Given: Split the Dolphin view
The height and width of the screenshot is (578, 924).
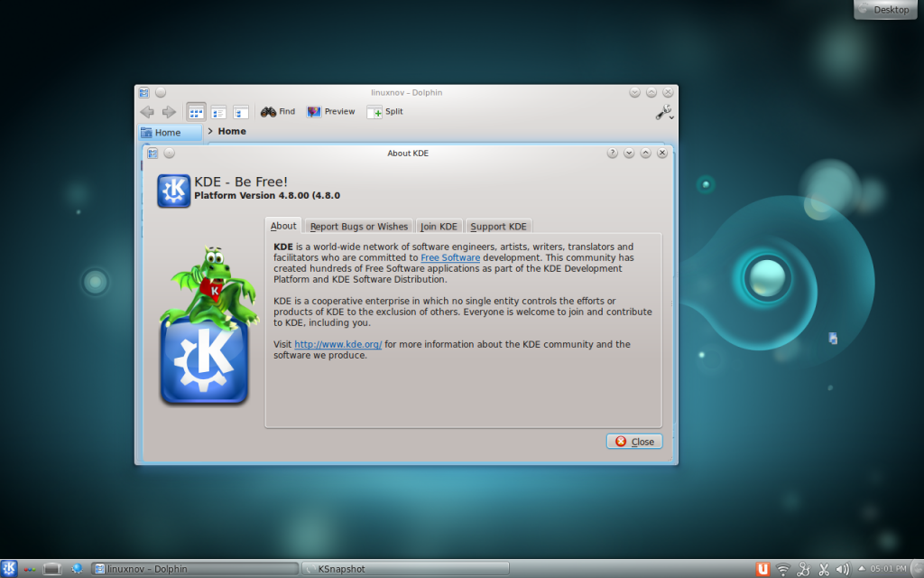Looking at the screenshot, I should click(x=384, y=111).
